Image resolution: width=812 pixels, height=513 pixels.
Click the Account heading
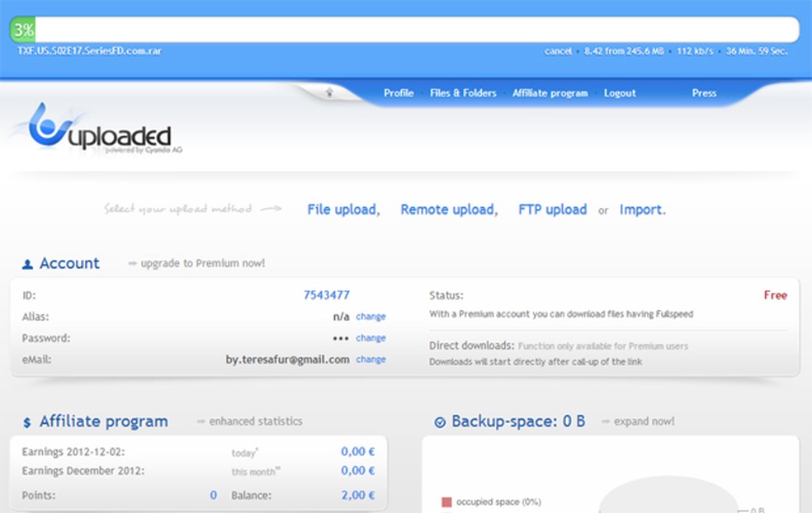click(x=69, y=263)
